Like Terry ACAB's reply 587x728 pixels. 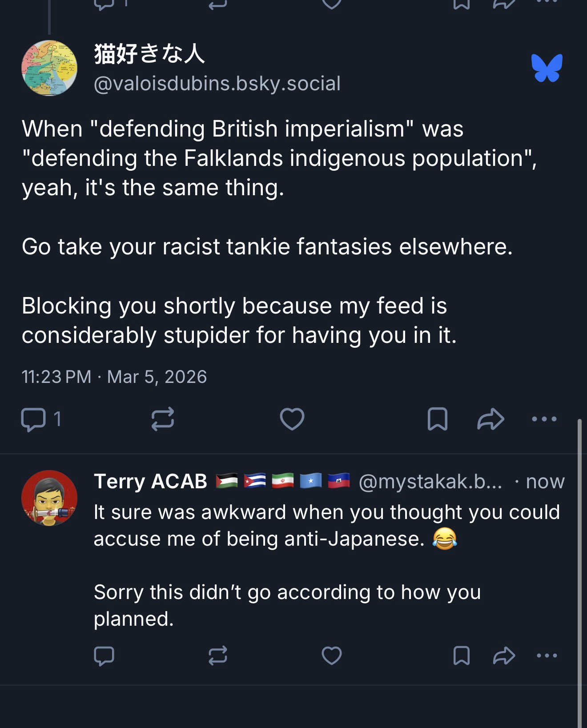point(331,656)
